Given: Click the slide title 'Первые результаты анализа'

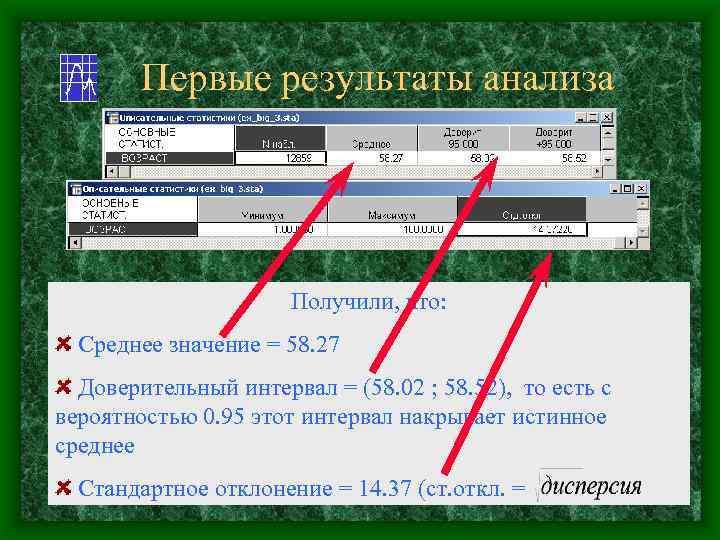Looking at the screenshot, I should point(377,79).
